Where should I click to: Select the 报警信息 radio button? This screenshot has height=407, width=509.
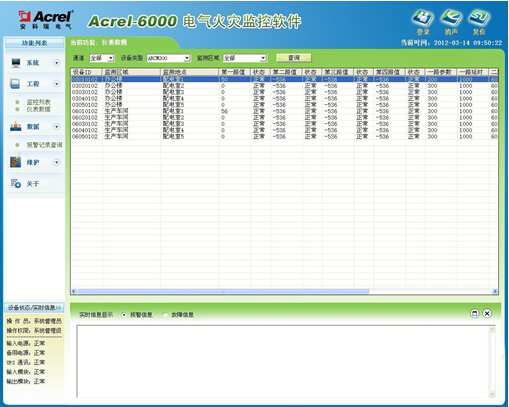pyautogui.click(x=124, y=315)
